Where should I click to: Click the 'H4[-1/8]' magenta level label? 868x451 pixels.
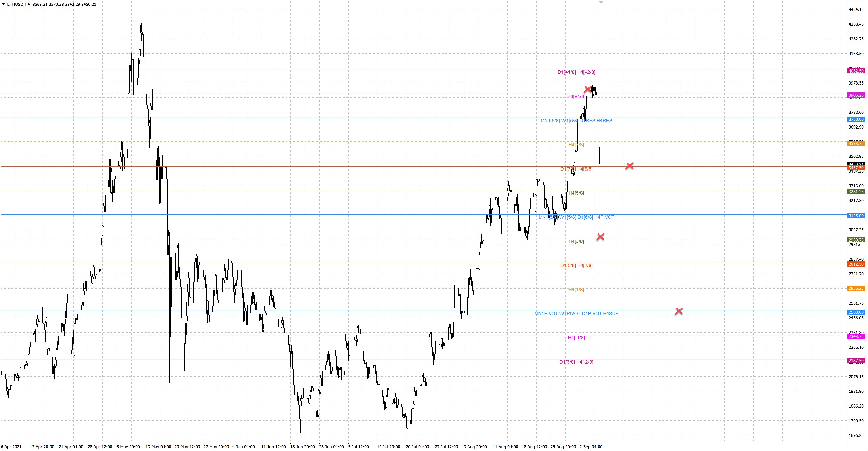[576, 338]
